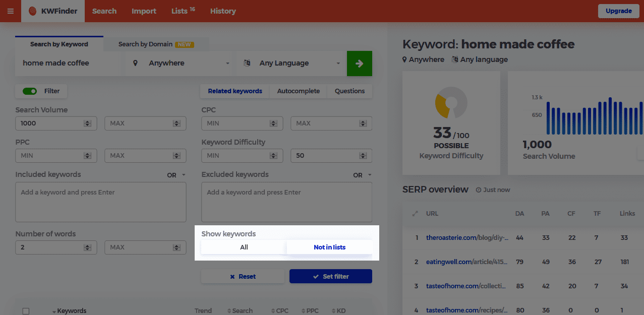This screenshot has height=315, width=644.
Task: Select All under Show keywords
Action: pos(244,247)
